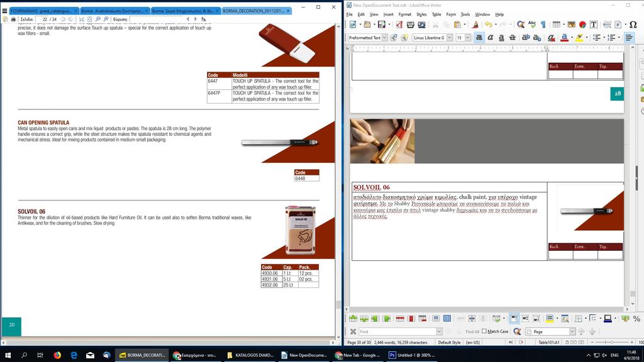Click PDF page number field 22
The image size is (644, 362).
(x=42, y=19)
